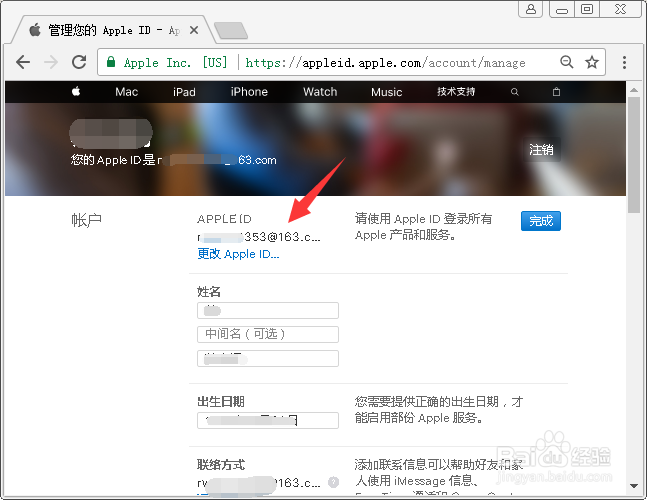
Task: Click the 帐户 section heading
Action: tap(86, 220)
